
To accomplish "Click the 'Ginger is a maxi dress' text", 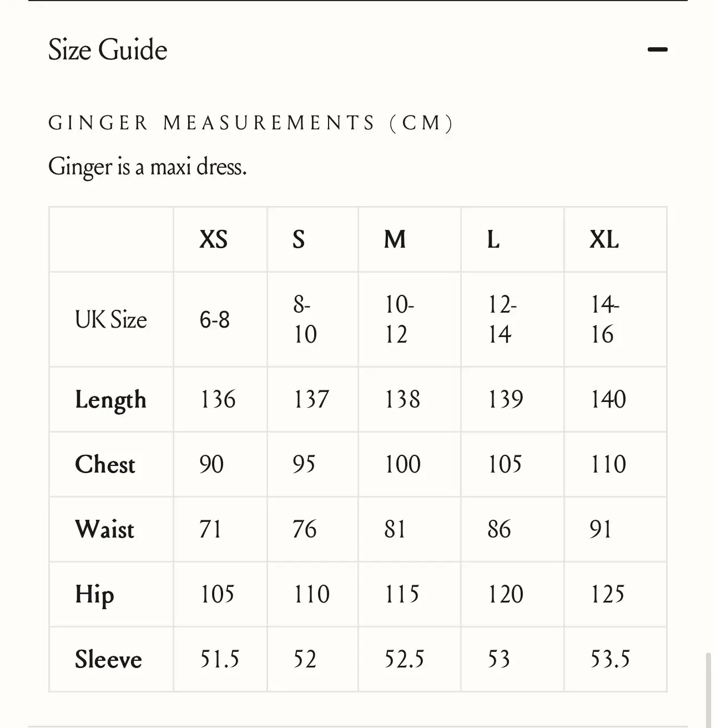I will click(148, 167).
